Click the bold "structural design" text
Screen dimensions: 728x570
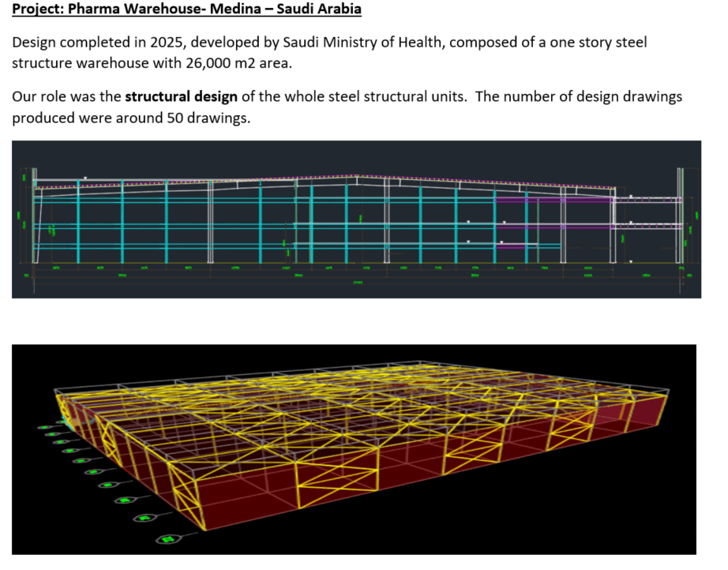[x=181, y=97]
